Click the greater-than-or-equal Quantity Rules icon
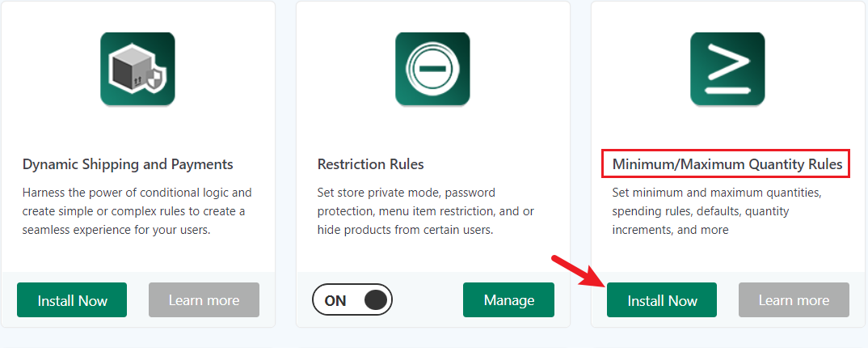The image size is (868, 348). [727, 69]
